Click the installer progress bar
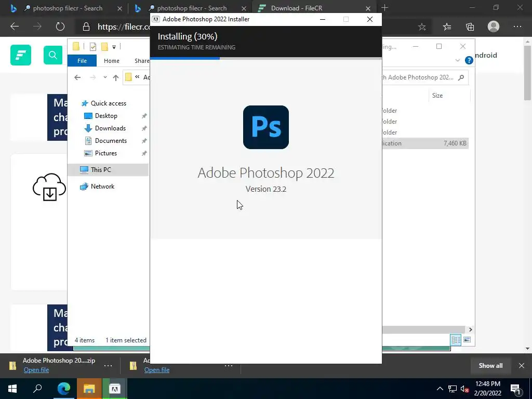The height and width of the screenshot is (399, 532). [x=265, y=58]
